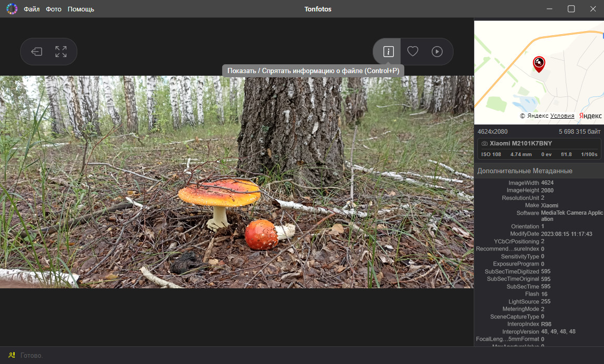Screen dimensions: 604x364
Task: Click the camera icon beside Xiaomi M2101K7BNY
Action: pos(485,143)
